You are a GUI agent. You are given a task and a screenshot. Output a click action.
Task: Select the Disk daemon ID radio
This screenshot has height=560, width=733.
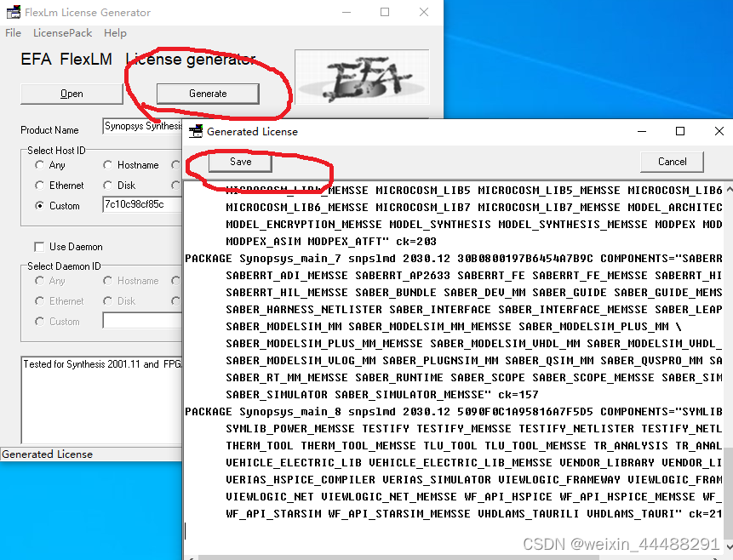coord(108,301)
